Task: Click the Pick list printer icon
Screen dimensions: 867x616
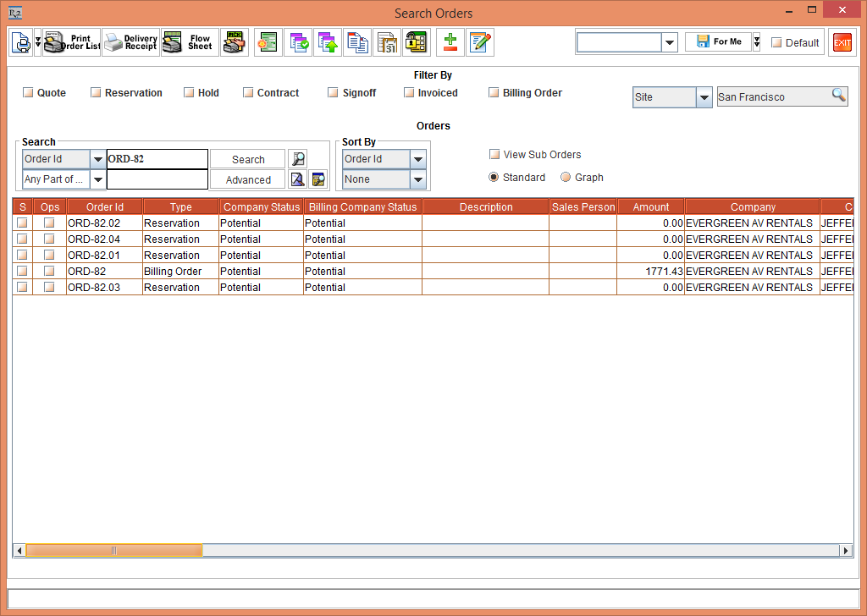Action: click(x=234, y=42)
